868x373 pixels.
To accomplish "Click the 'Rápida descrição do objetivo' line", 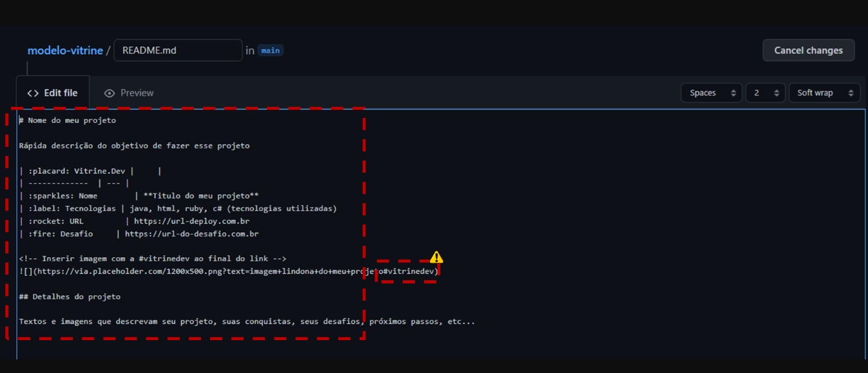I will [134, 146].
